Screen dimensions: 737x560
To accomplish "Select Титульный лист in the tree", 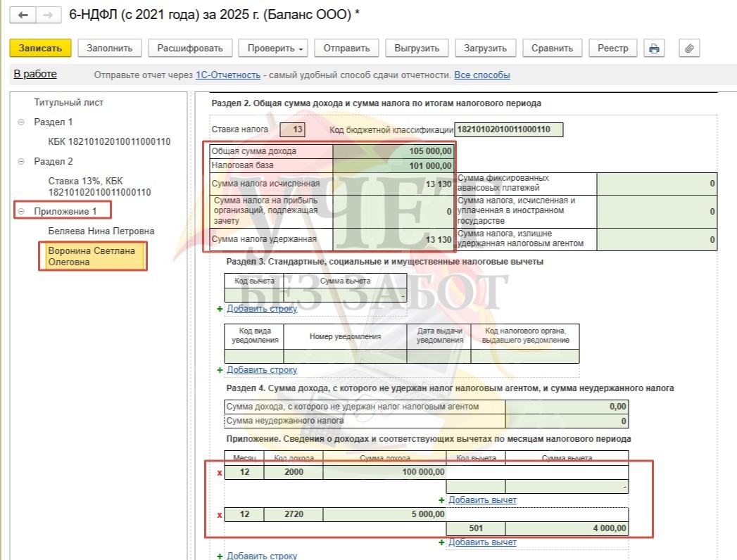I will click(69, 103).
